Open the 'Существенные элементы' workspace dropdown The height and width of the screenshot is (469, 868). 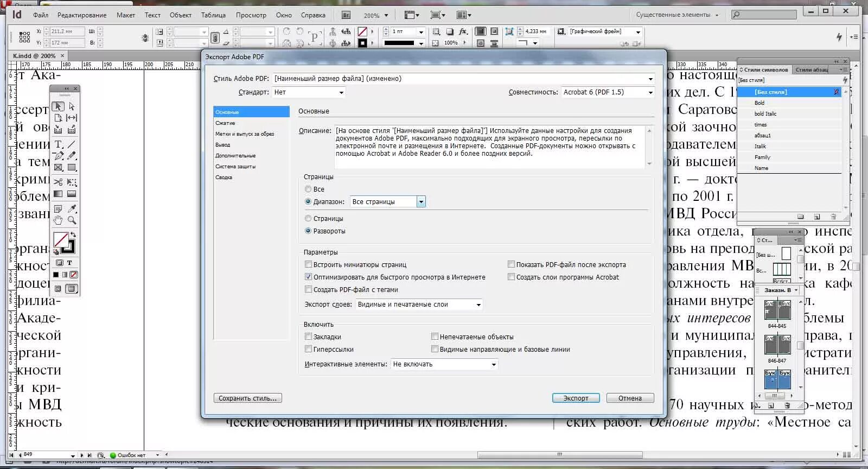tap(676, 15)
